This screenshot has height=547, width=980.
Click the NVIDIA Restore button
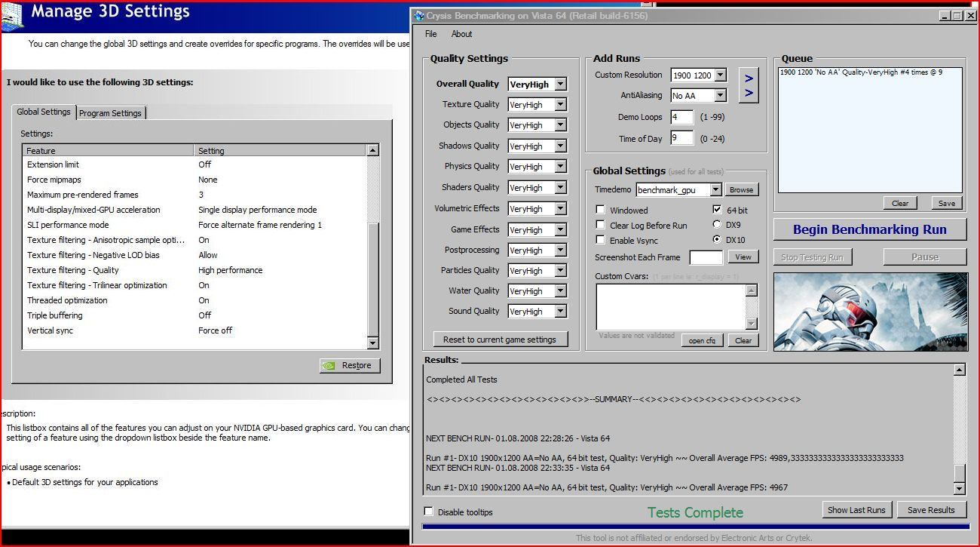350,365
